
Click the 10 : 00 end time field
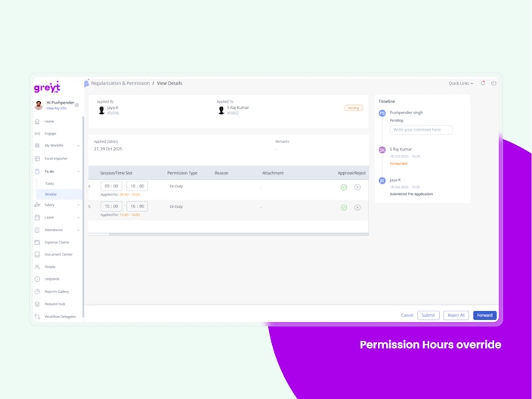[137, 186]
